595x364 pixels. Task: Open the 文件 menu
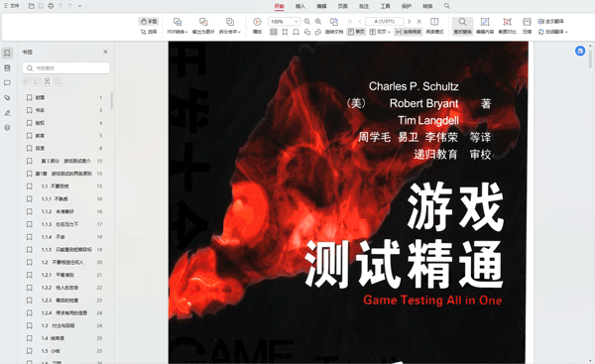coord(11,6)
